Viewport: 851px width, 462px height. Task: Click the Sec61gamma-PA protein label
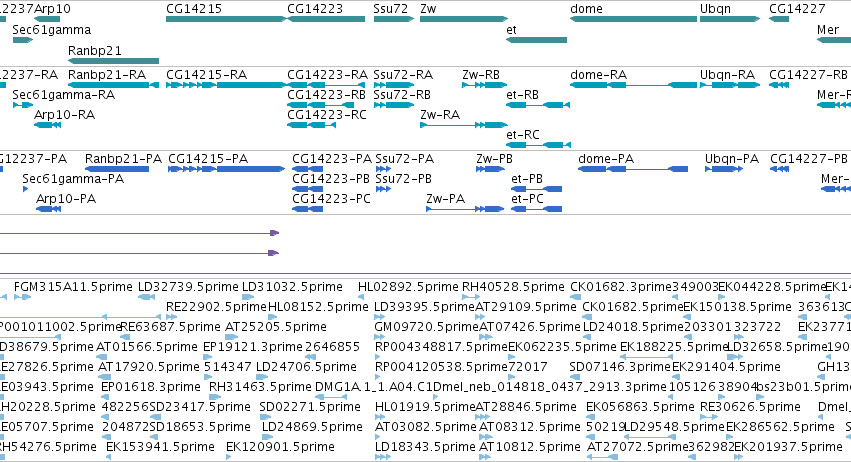(73, 179)
